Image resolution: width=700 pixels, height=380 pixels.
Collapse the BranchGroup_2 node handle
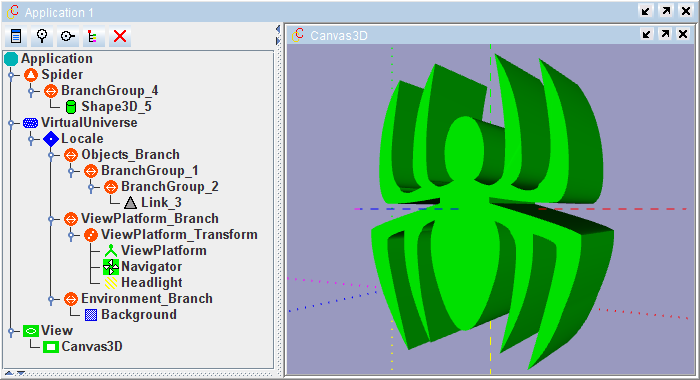coord(91,188)
